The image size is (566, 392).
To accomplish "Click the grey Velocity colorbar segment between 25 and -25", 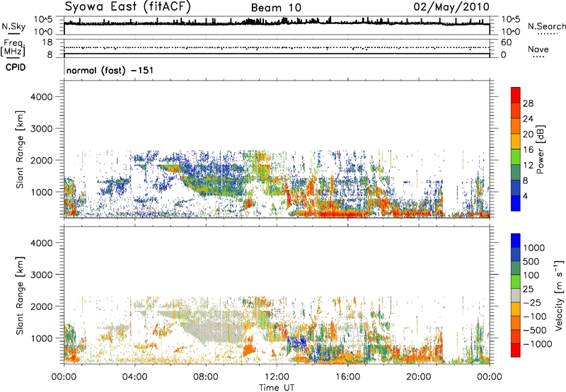I will click(516, 296).
